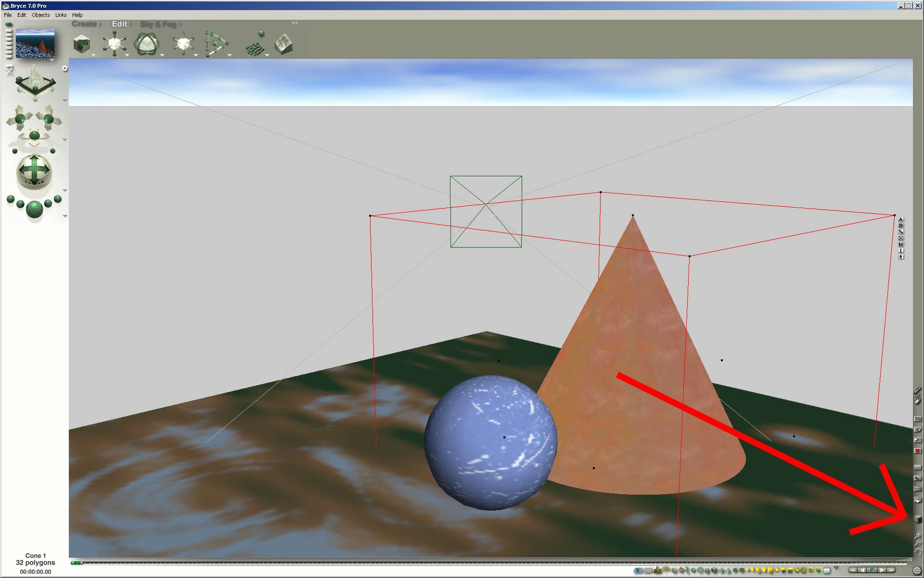Click the large green Render button
Viewport: 924px width, 578px height.
pyautogui.click(x=34, y=209)
